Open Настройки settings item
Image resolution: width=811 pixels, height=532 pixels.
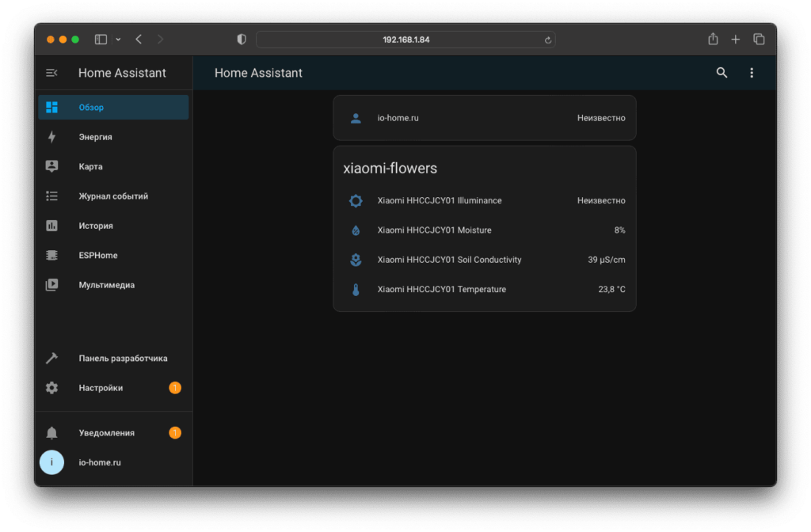coord(113,388)
